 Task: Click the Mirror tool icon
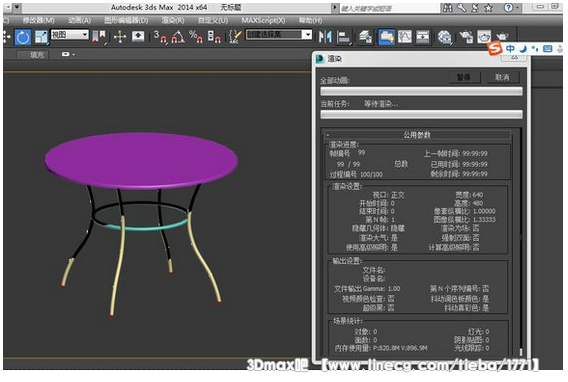click(x=325, y=37)
